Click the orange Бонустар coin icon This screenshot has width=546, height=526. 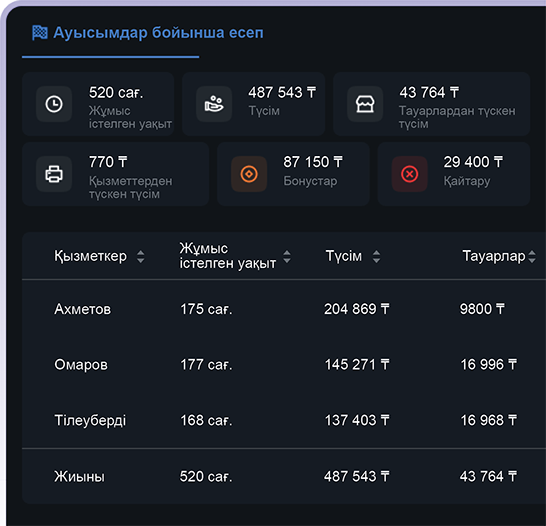pyautogui.click(x=249, y=174)
